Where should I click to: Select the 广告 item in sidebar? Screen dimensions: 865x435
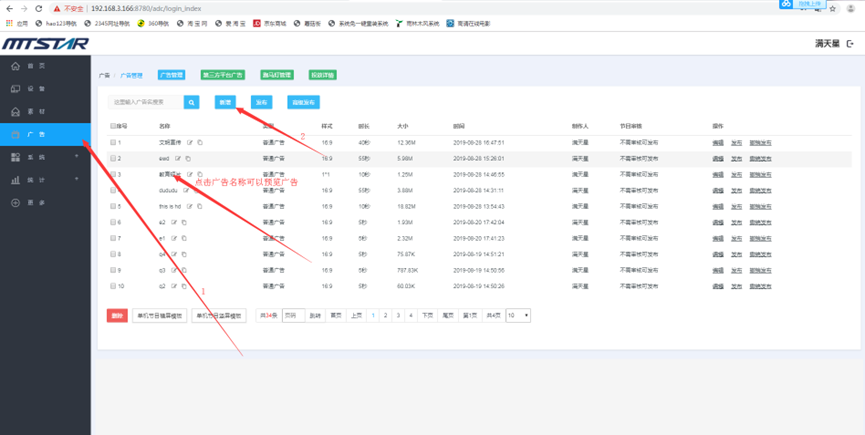(45, 134)
